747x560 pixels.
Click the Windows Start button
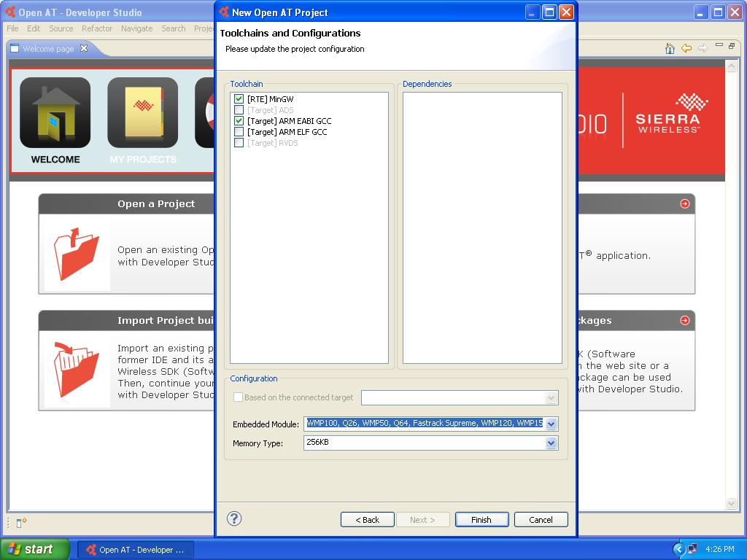coord(35,549)
